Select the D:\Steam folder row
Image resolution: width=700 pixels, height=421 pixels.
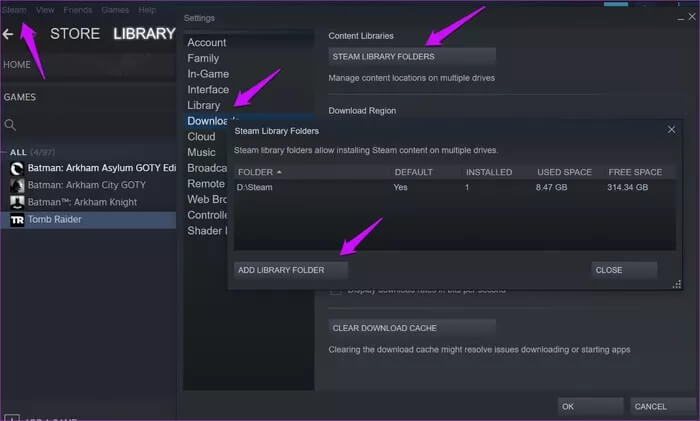click(x=454, y=188)
